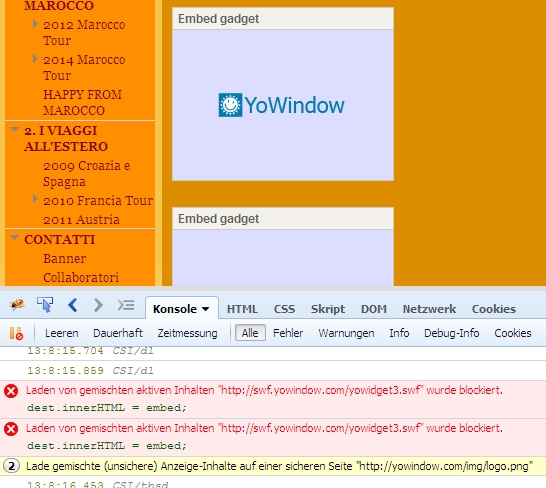Open the 2014 Marocco Tour link
Image resolution: width=546 pixels, height=488 pixels.
coord(84,67)
